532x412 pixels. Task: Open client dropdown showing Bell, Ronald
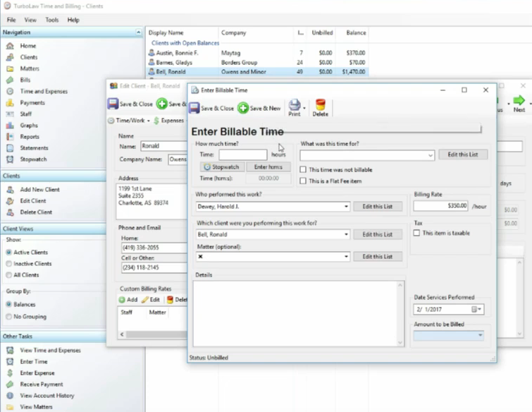click(346, 234)
